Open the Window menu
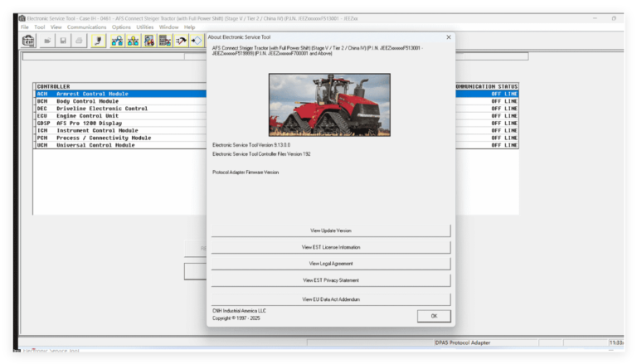The image size is (637, 364). point(168,27)
